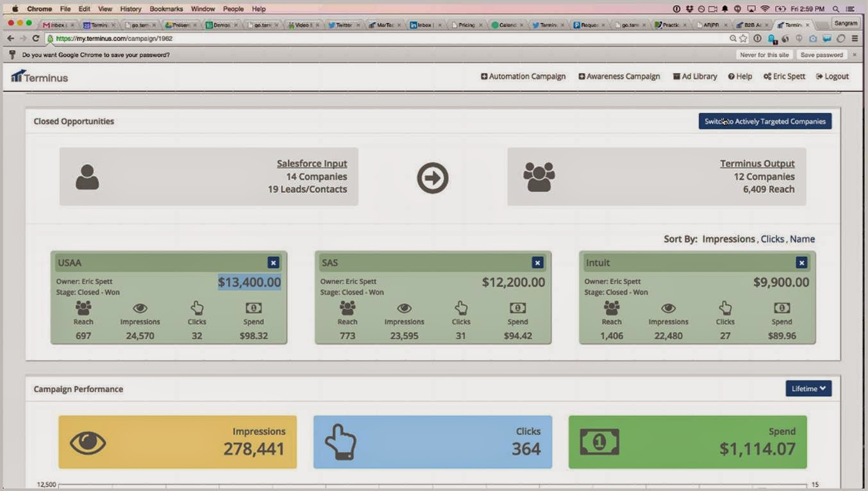Open the People menu
Image resolution: width=868 pixels, height=491 pixels.
click(233, 9)
